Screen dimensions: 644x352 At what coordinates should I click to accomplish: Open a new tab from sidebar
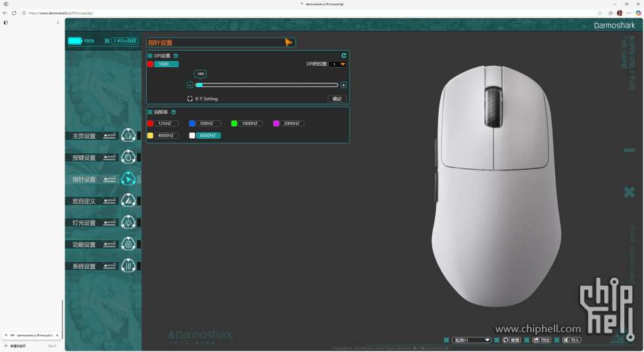tap(29, 346)
